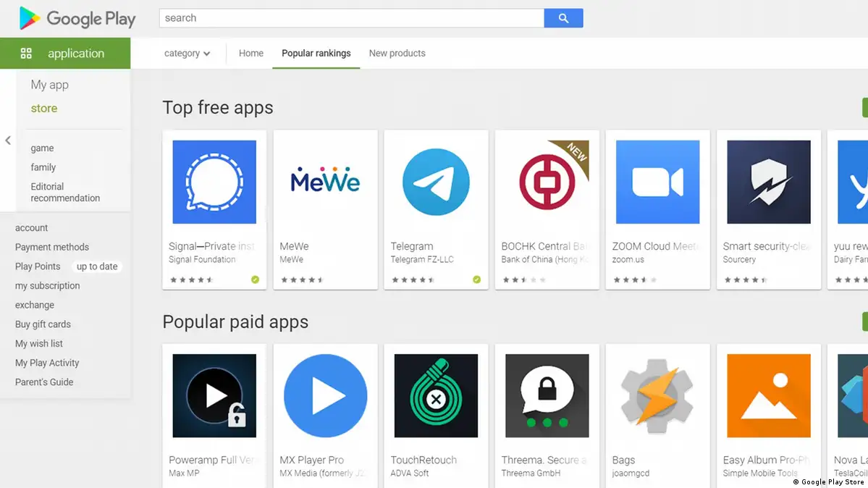This screenshot has height=488, width=868.
Task: Click the Google Play logo
Action: point(77,18)
